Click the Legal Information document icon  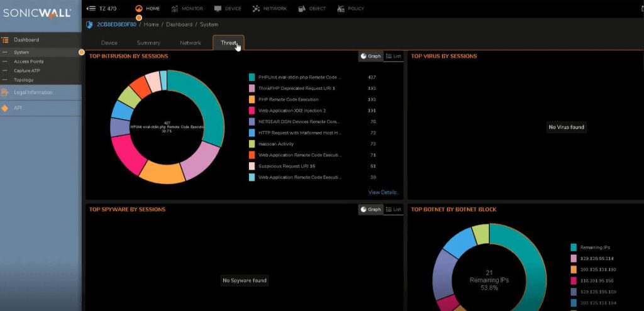tap(5, 92)
